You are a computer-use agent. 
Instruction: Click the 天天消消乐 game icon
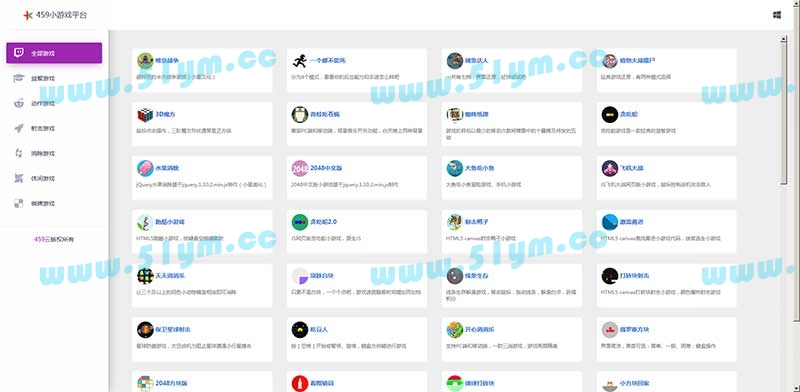click(145, 276)
